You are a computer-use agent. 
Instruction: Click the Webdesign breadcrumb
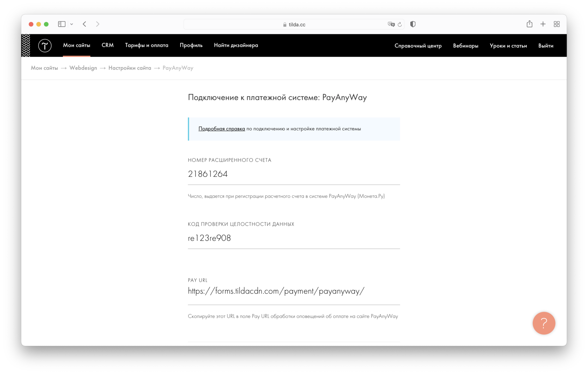83,68
